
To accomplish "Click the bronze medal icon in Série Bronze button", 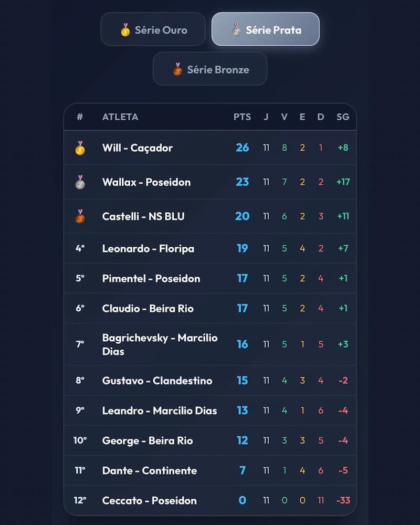I will tap(177, 69).
